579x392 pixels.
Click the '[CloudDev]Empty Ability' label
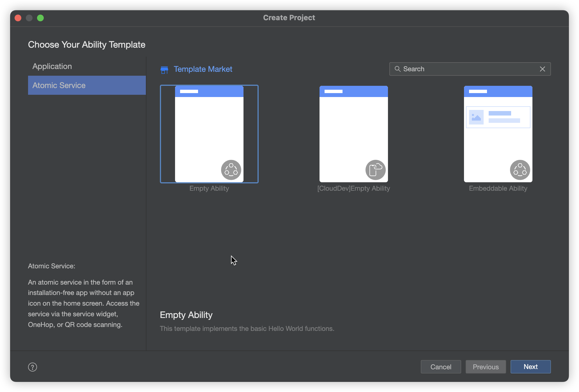click(353, 188)
